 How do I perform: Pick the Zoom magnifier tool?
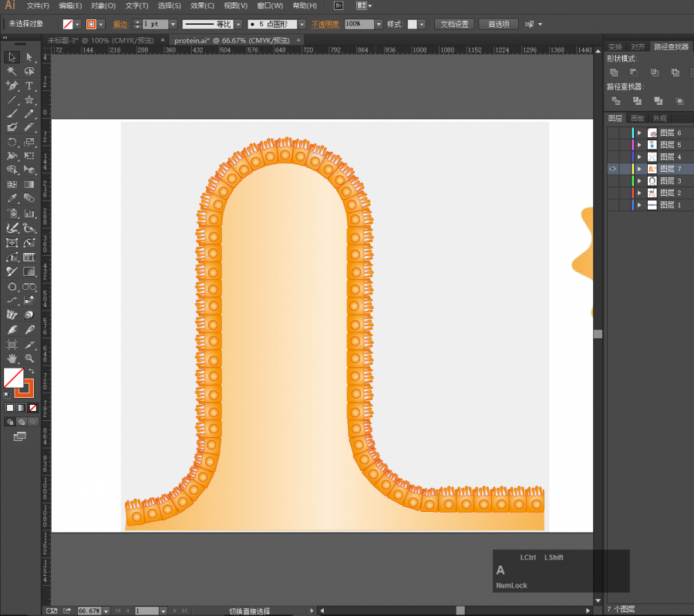pos(29,358)
